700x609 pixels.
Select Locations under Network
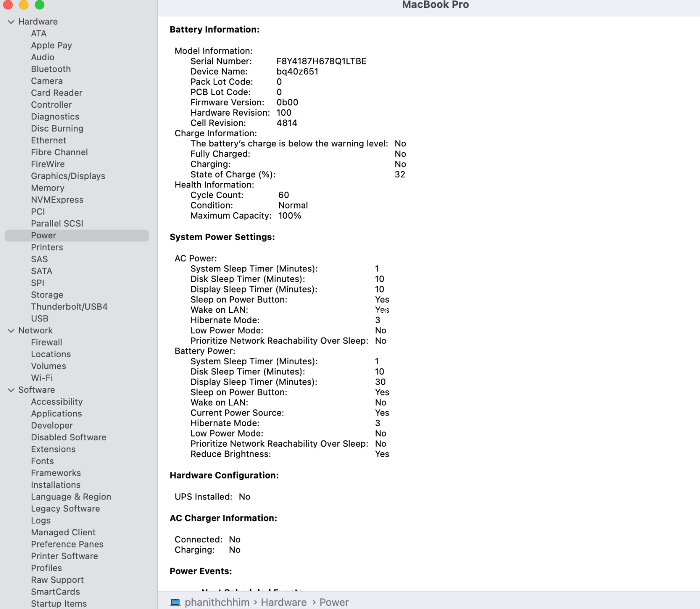point(51,354)
